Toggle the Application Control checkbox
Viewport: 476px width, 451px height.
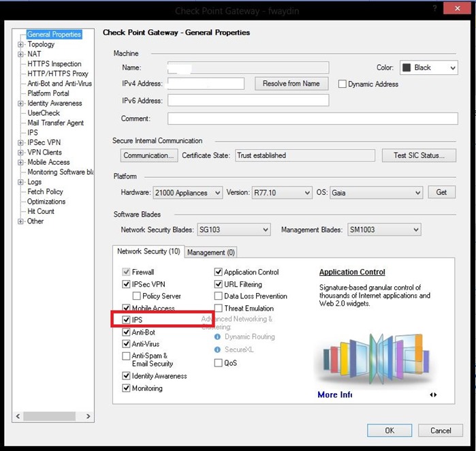[219, 272]
